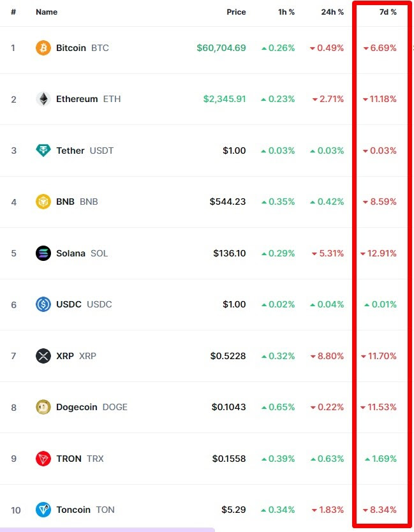The image size is (414, 532).
Task: Sort table by the Name column header
Action: (x=47, y=12)
